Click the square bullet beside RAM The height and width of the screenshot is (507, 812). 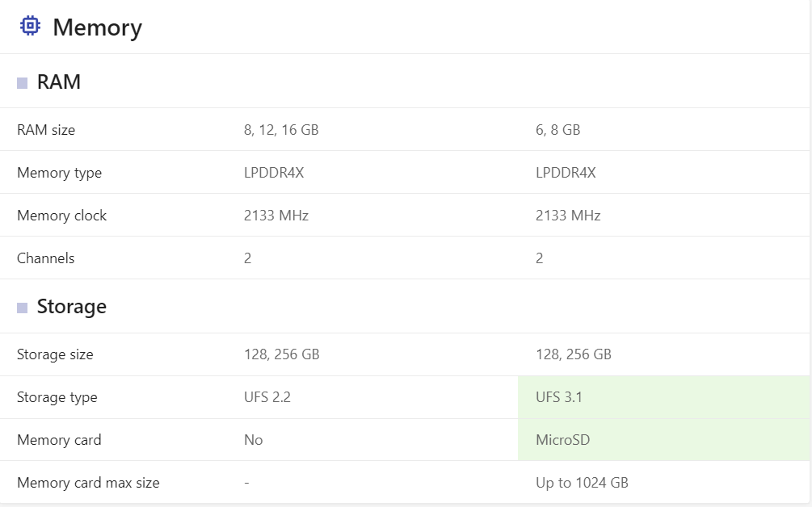23,83
